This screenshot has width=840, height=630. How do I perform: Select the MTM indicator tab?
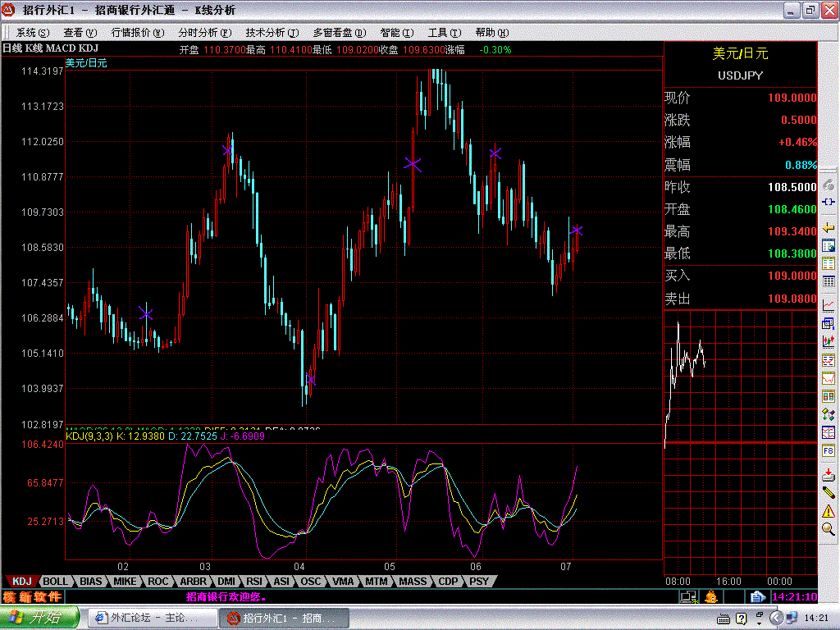click(x=377, y=582)
